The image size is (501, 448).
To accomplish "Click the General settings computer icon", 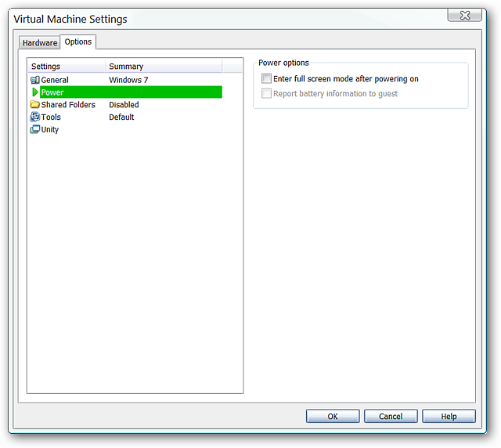I will tap(34, 80).
